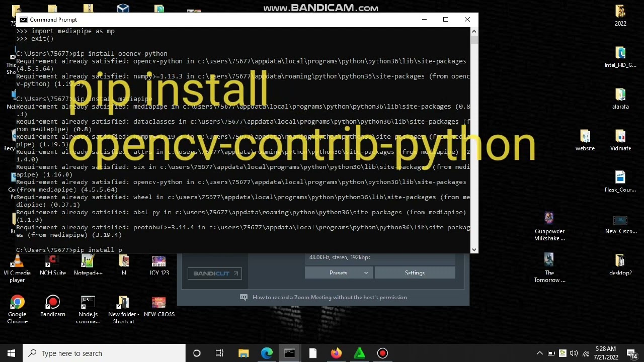Click the 48.0KHz, stereo, 192kbps text
This screenshot has height=362, width=644.
pos(340,257)
